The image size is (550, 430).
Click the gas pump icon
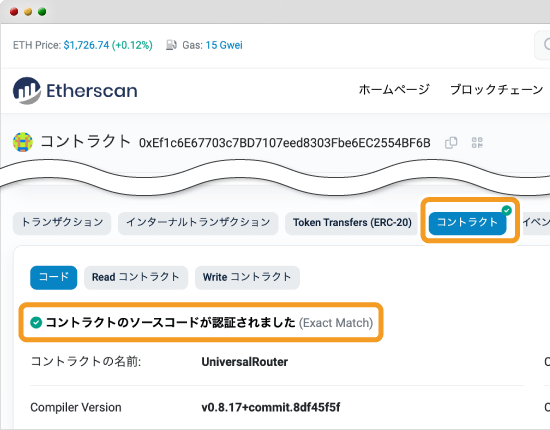tap(171, 45)
